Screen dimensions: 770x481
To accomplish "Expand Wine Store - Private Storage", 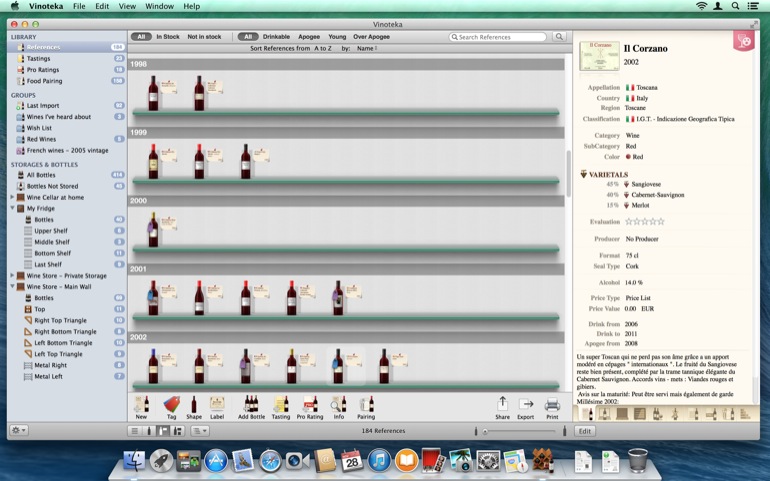I will 12,276.
